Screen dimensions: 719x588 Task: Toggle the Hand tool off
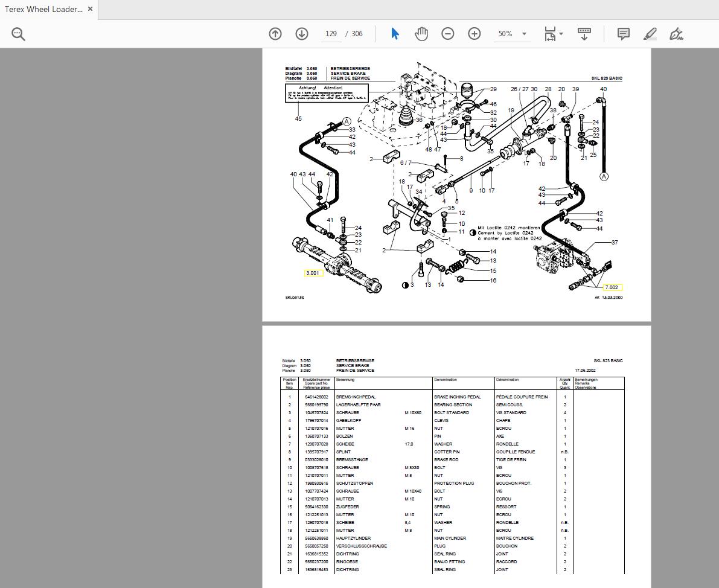[421, 34]
